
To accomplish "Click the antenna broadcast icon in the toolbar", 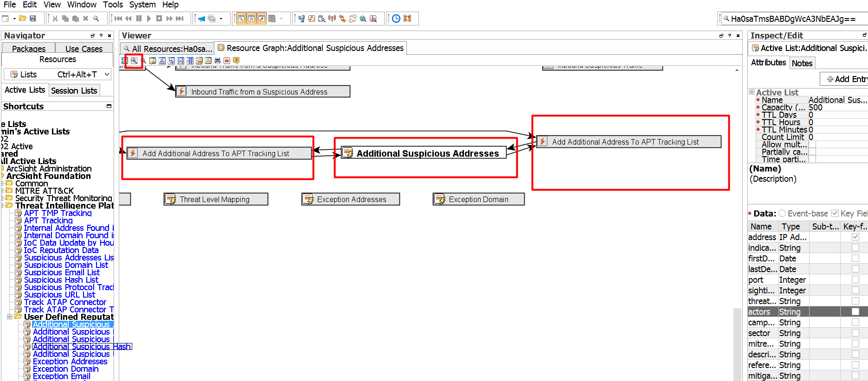I will (x=332, y=19).
